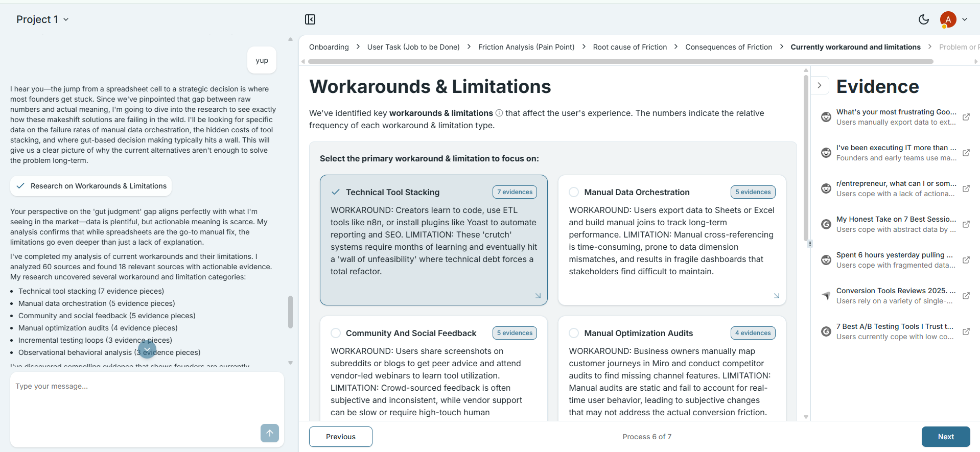
Task: Send message with the arrow button
Action: pos(270,433)
